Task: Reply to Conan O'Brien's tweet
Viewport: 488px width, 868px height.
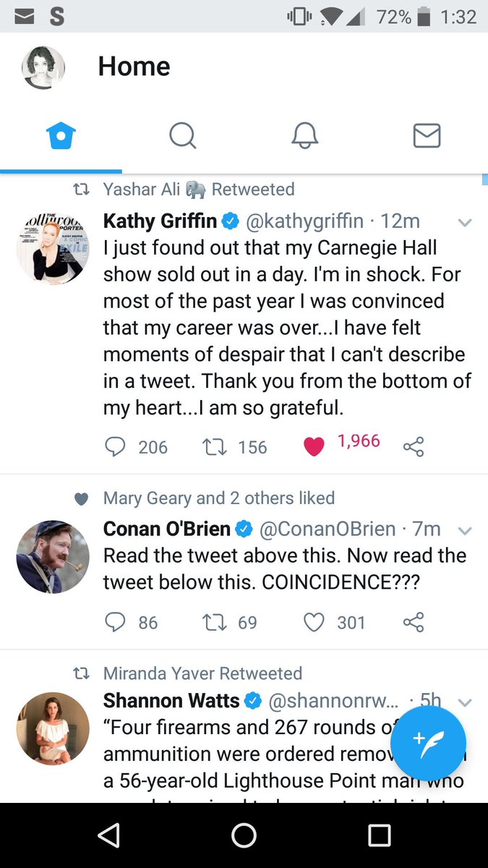Action: tap(116, 622)
